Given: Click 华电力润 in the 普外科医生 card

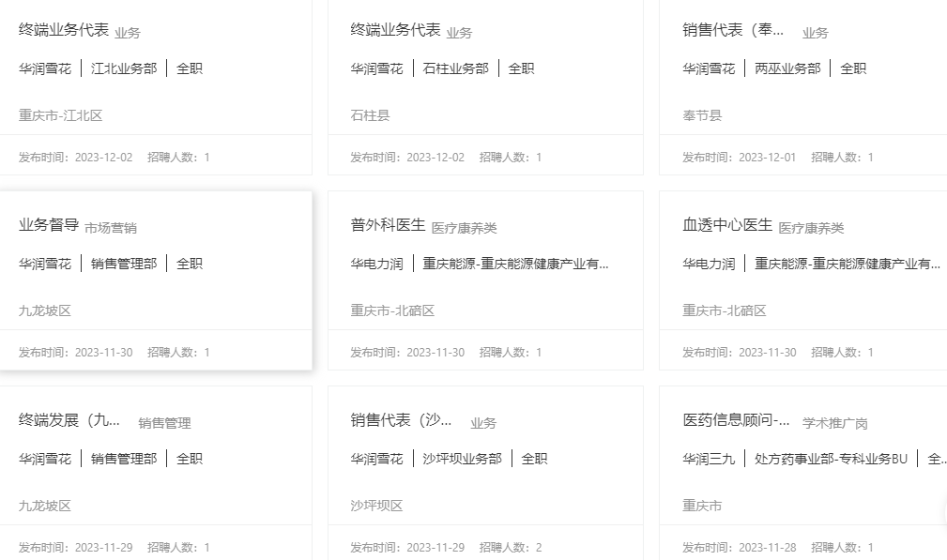Looking at the screenshot, I should [377, 264].
